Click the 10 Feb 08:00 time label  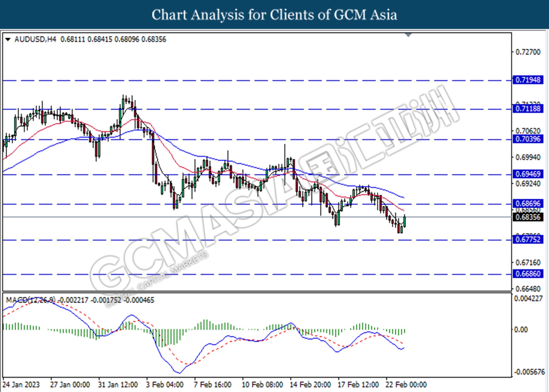tap(262, 385)
